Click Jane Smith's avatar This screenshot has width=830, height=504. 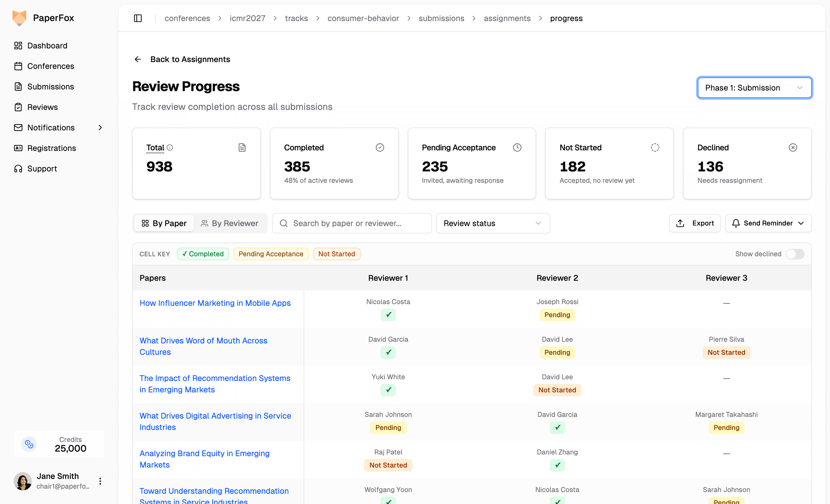(x=23, y=481)
